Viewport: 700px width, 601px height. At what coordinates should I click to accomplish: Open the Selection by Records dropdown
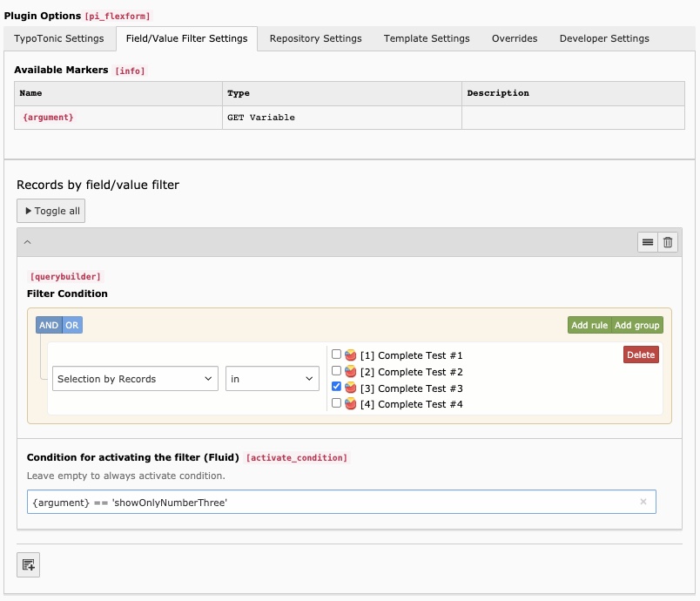point(135,379)
